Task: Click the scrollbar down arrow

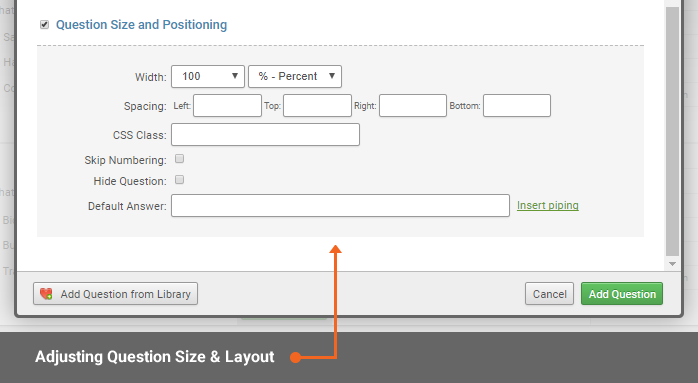Action: [672, 264]
